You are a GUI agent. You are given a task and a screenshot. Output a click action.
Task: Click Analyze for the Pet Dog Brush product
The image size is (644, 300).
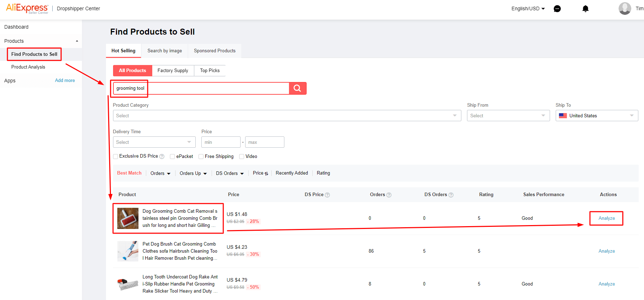pos(606,251)
